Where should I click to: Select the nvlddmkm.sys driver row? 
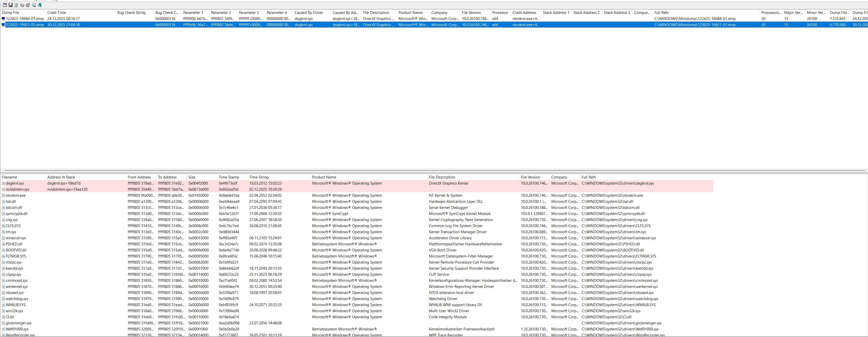pos(17,190)
